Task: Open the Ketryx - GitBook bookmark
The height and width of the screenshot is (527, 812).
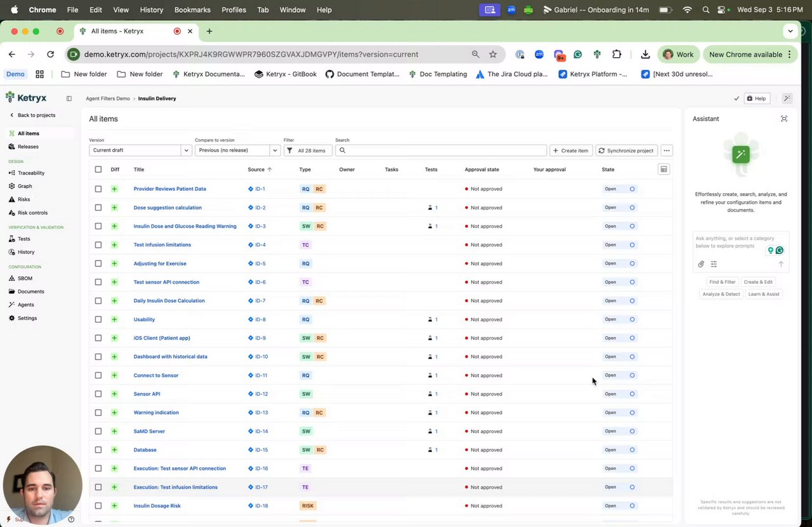Action: (285, 74)
